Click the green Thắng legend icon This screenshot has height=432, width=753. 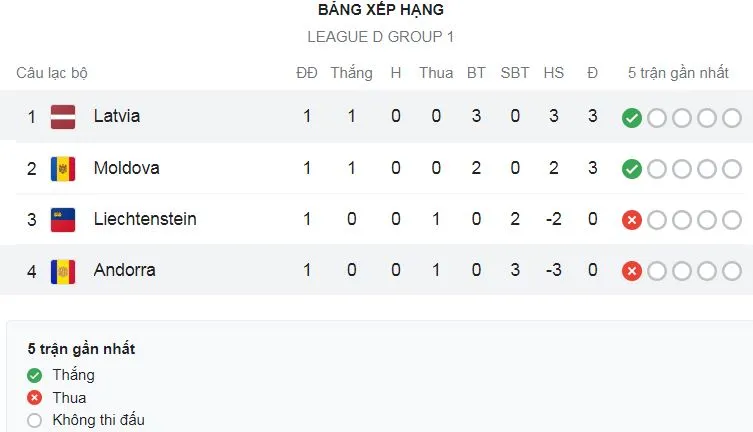click(35, 375)
